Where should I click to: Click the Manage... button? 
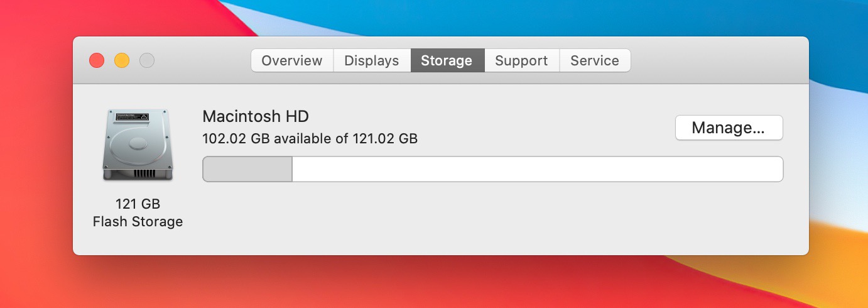pyautogui.click(x=729, y=128)
